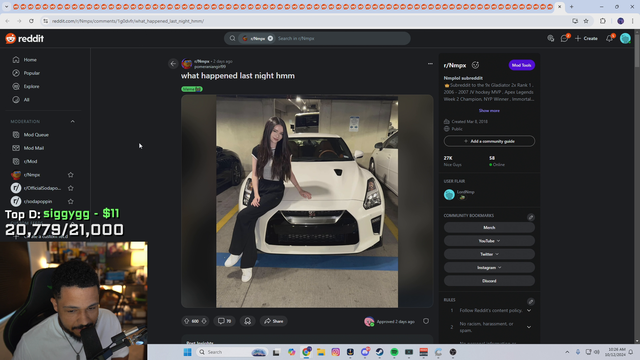640x360 pixels.
Task: Toggle favorite star for r/sodapoppin
Action: click(71, 201)
